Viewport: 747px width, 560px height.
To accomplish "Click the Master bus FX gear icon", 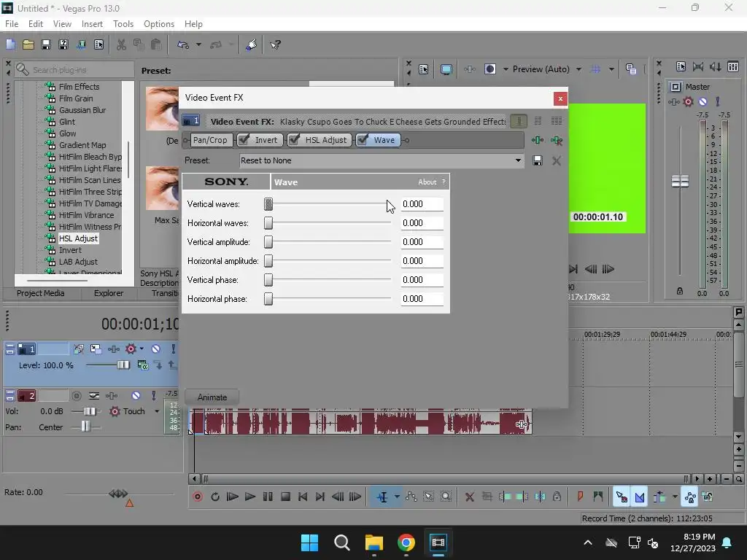I will (688, 101).
